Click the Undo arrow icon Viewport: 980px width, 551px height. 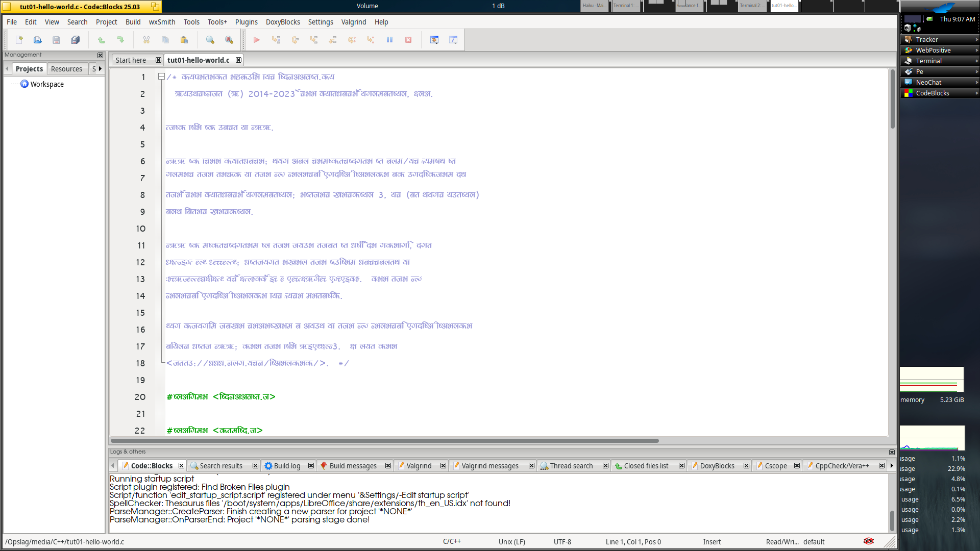tap(101, 40)
